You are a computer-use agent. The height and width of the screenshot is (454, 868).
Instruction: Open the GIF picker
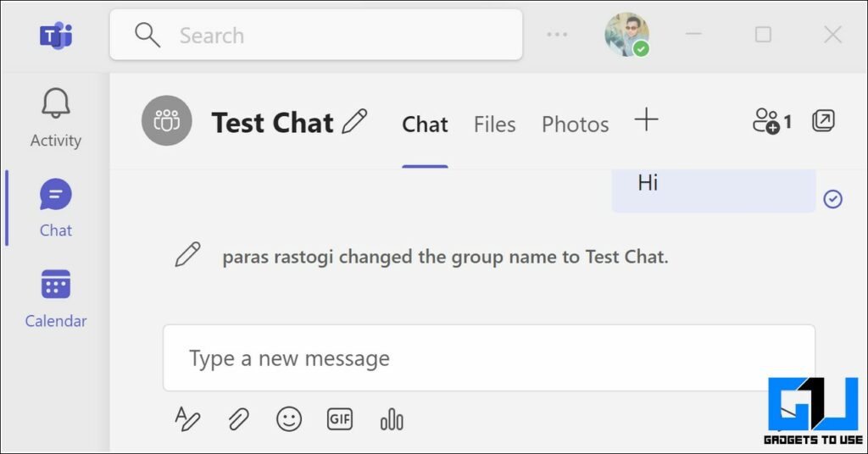[x=339, y=419]
